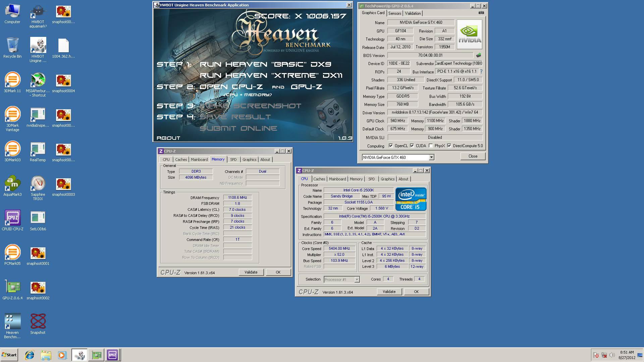Open the GPU-Z.0.6.4 desktop icon
Image resolution: width=644 pixels, height=362 pixels.
coord(12,289)
